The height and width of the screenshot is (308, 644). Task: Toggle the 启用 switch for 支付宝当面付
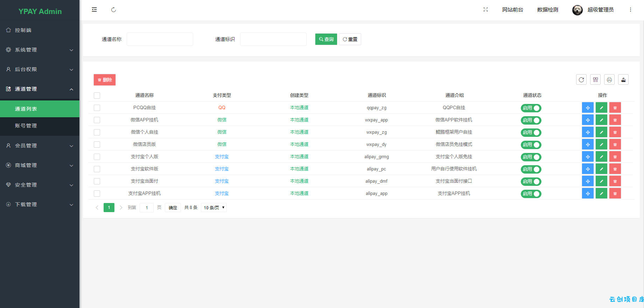tap(531, 182)
